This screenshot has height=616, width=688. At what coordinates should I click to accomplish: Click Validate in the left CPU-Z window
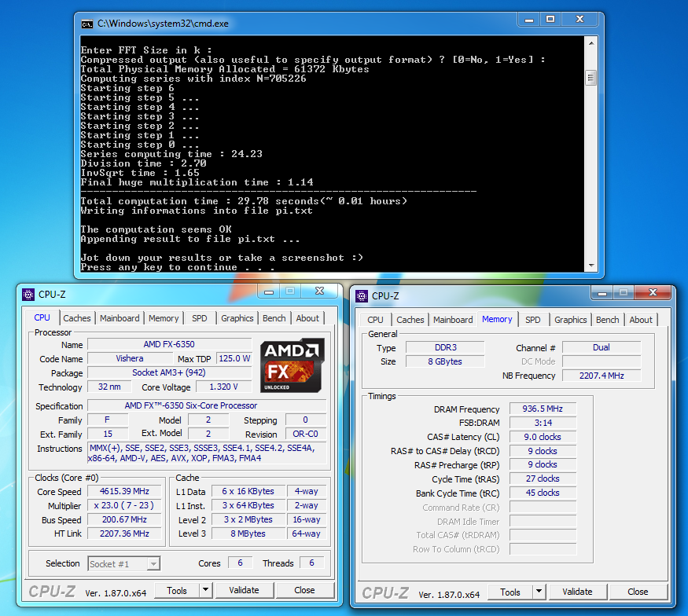(x=244, y=591)
